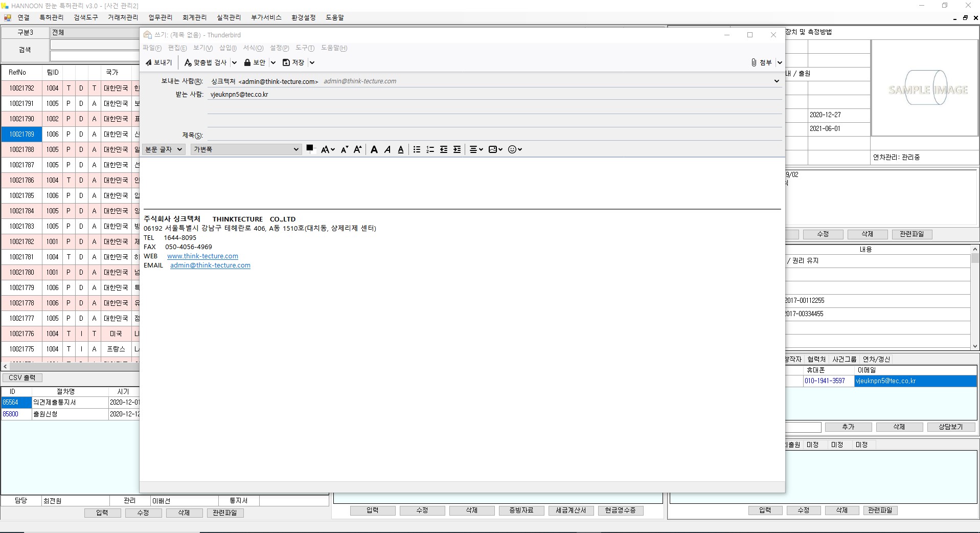Image resolution: width=980 pixels, height=533 pixels.
Task: Increase text indent
Action: (457, 149)
